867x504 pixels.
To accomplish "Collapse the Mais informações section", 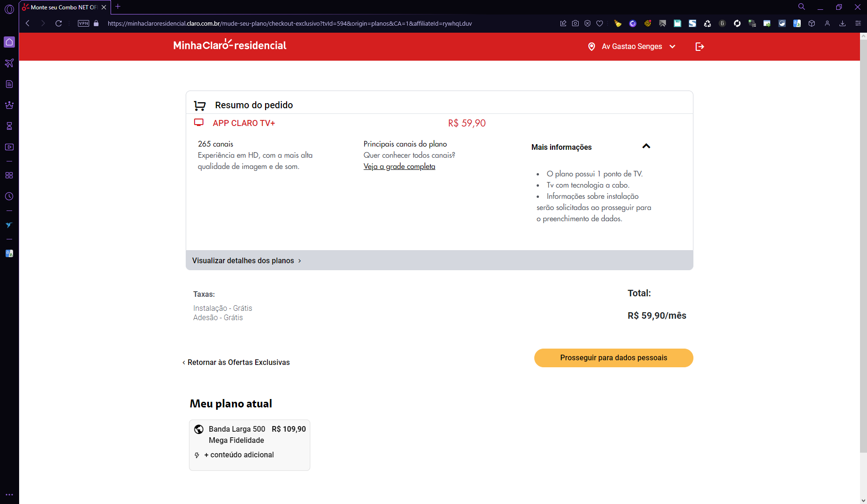I will click(x=646, y=147).
